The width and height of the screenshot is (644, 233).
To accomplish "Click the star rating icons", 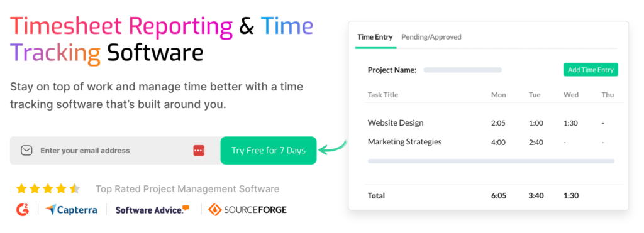I will [x=48, y=188].
